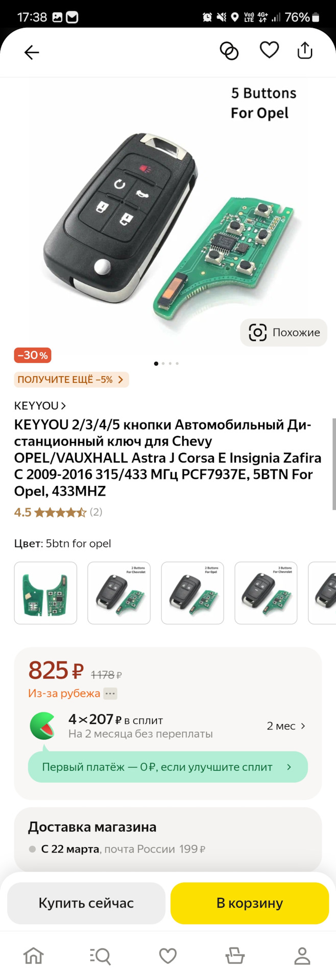The height and width of the screenshot is (980, 336).
Task: Select the circuit board color thumbnail
Action: click(x=45, y=593)
